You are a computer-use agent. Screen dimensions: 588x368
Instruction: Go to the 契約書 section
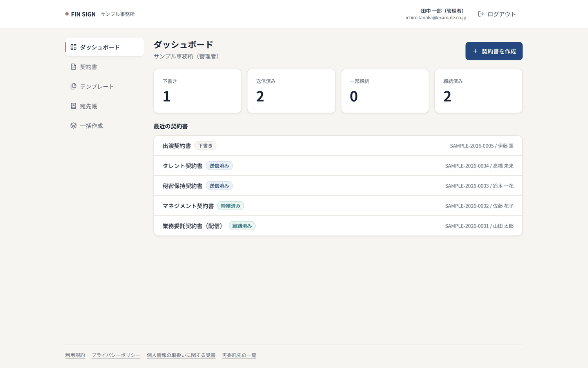(x=105, y=67)
